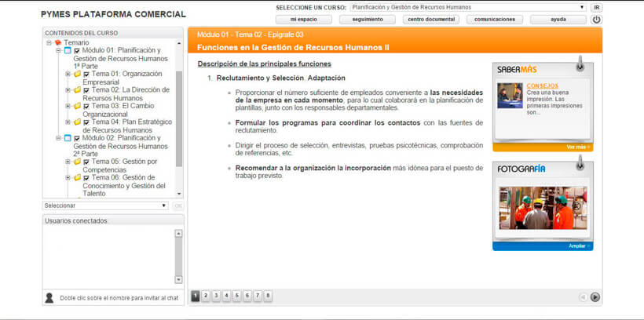Expand Tema 02 La Dirección node

[68, 90]
